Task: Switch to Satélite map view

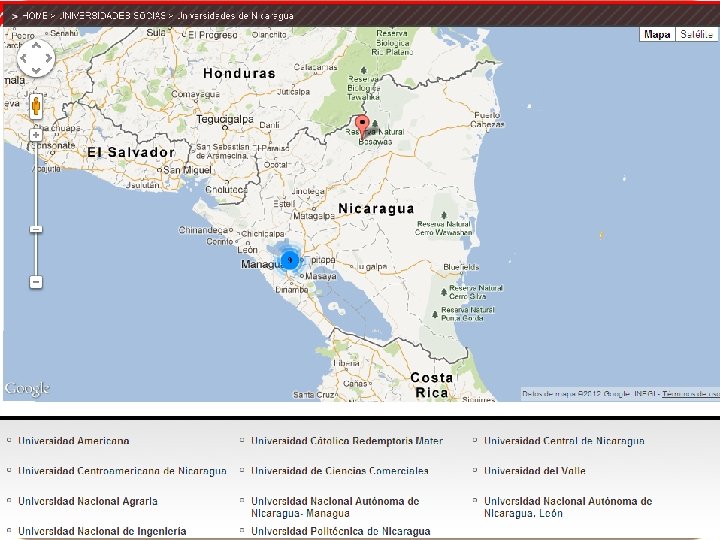Action: tap(696, 34)
